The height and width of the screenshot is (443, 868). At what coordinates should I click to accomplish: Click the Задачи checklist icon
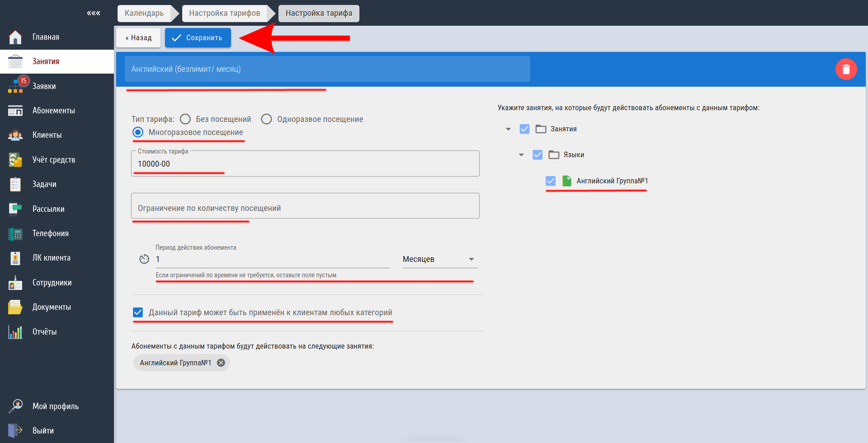pos(15,184)
